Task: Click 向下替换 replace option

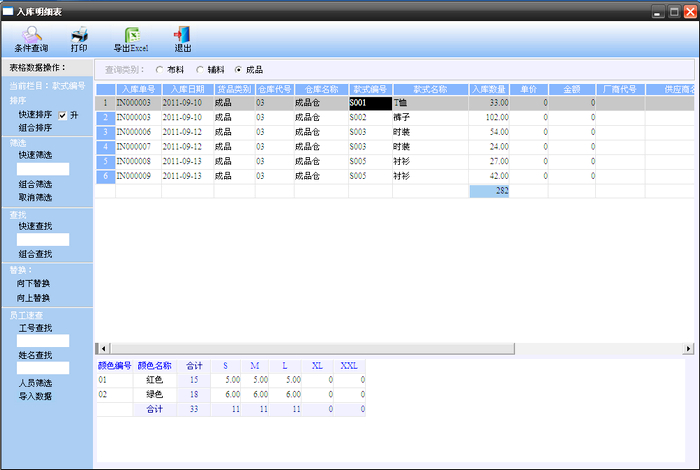Action: coord(35,284)
